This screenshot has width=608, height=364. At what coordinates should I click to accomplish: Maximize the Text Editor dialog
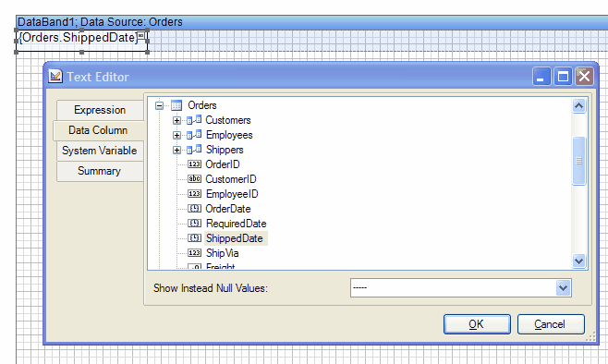pyautogui.click(x=563, y=76)
